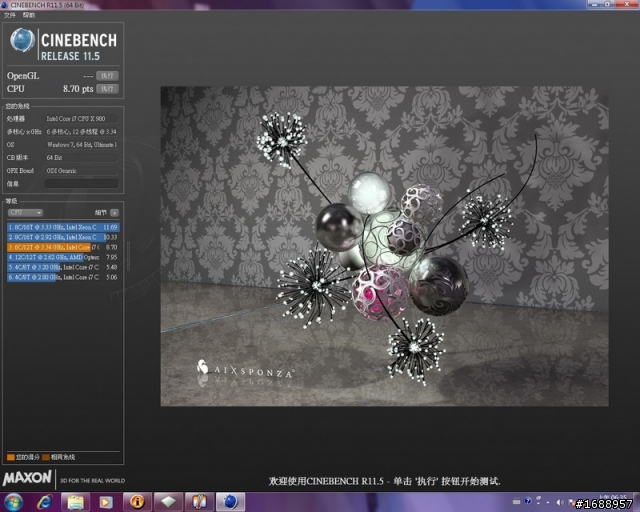Switch to Cinebench taskbar button
This screenshot has height=512, width=640.
(x=230, y=502)
